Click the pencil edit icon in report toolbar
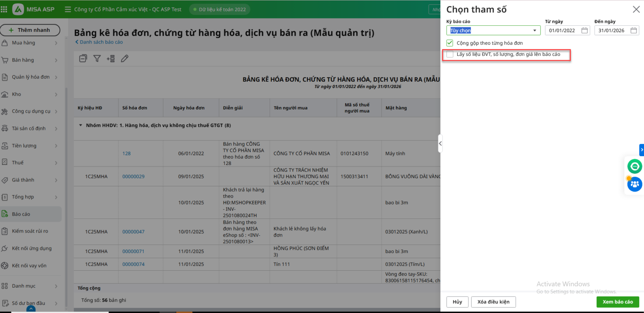Screen dimensions: 644x313 [x=125, y=59]
